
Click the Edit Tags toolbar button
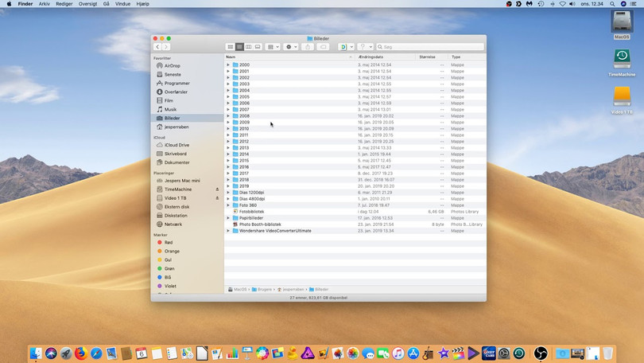pos(323,47)
